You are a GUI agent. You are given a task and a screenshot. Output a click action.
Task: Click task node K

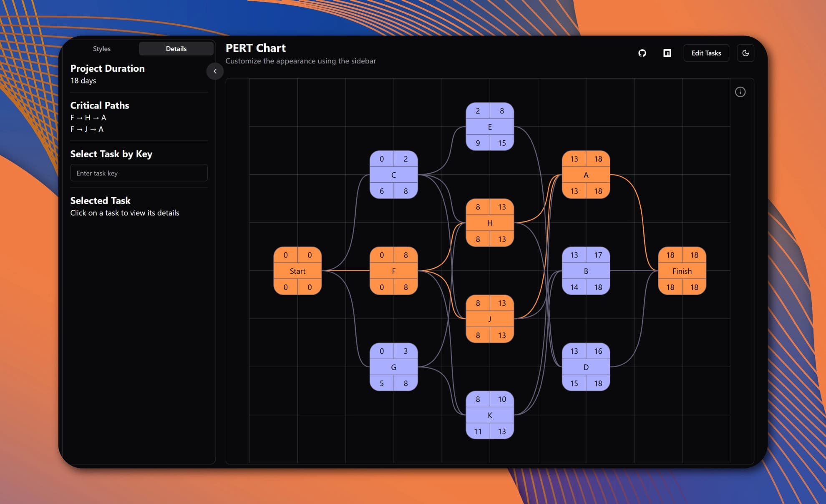[x=489, y=415]
